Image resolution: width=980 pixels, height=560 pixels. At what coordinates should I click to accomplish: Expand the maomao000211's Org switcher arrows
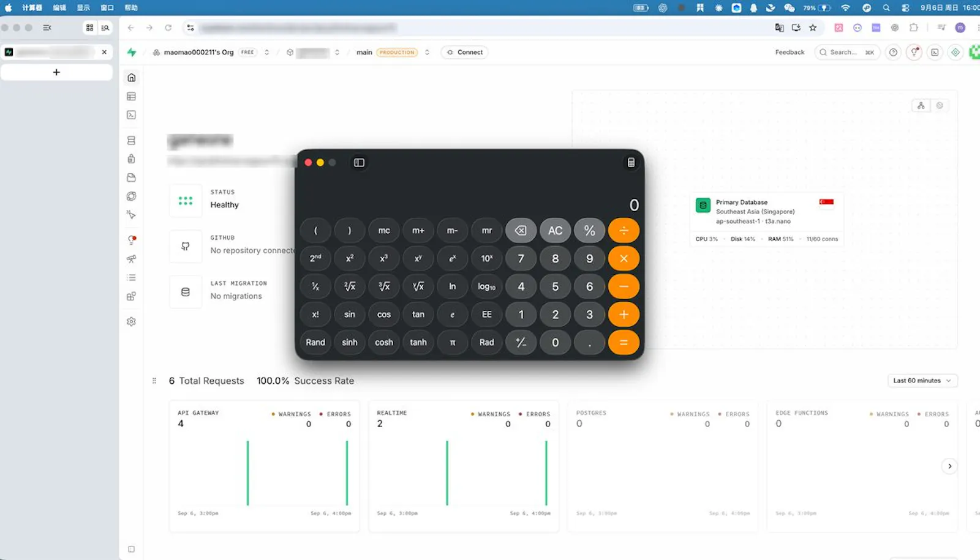266,52
